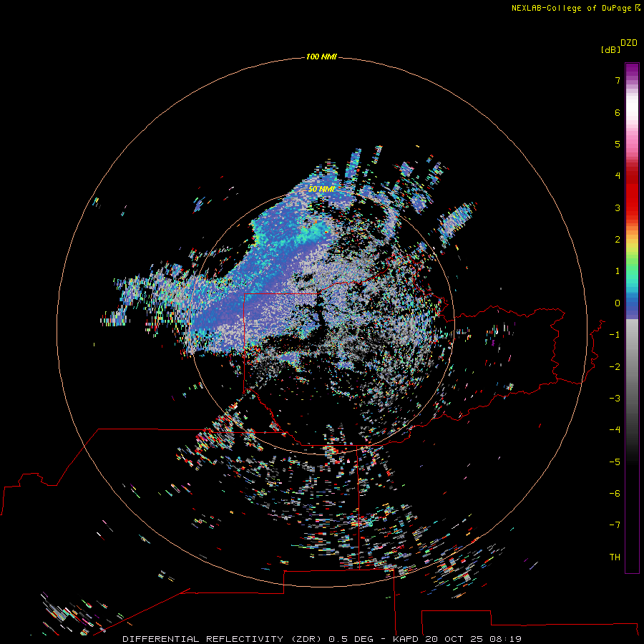
Task: Click the DZD product label above color bar
Action: [x=629, y=43]
